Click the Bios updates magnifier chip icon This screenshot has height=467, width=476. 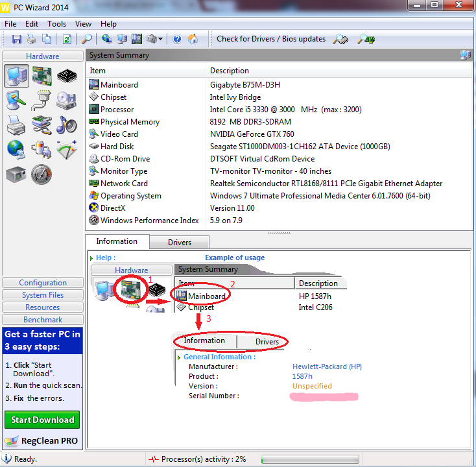click(x=366, y=39)
